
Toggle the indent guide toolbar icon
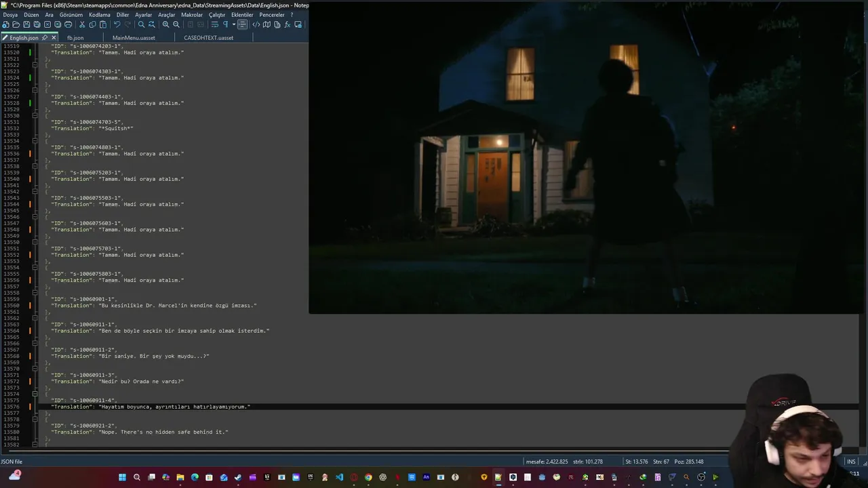click(x=242, y=24)
